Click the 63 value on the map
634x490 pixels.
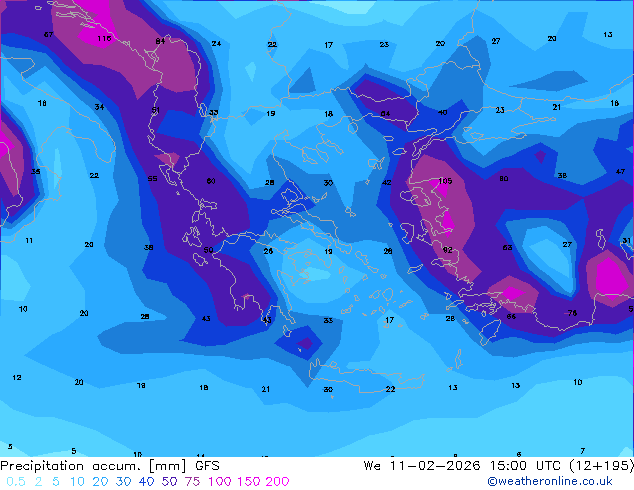[x=507, y=247]
